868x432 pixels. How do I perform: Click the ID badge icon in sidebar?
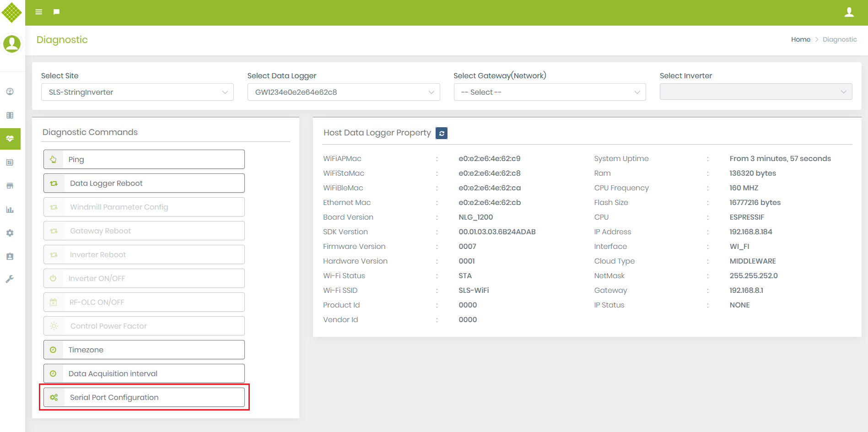point(10,256)
